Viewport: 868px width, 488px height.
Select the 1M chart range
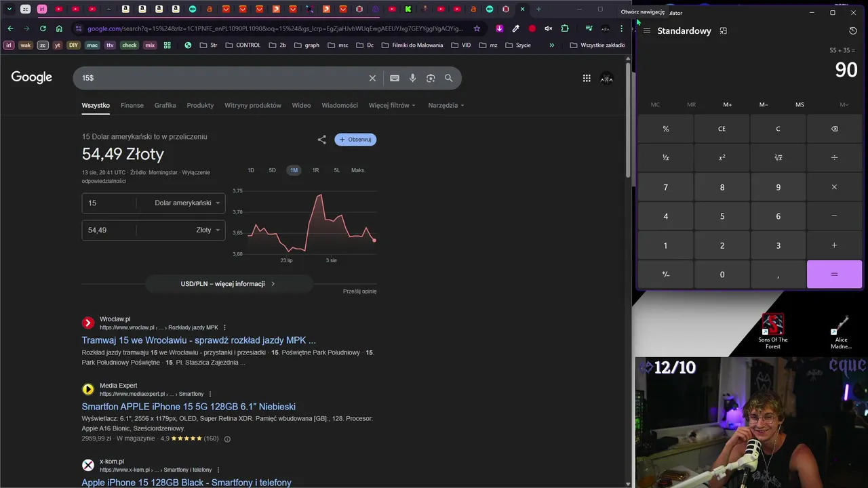[x=294, y=170]
